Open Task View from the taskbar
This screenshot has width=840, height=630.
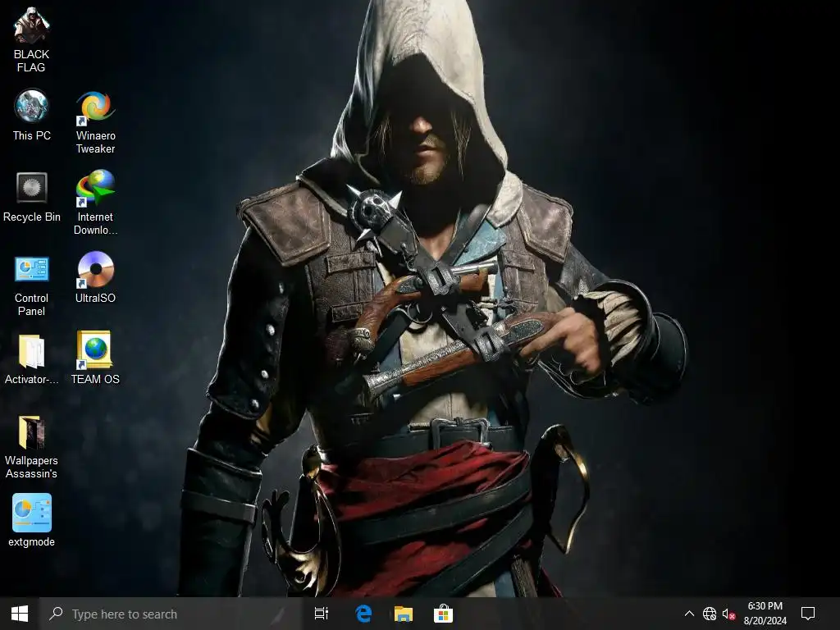coord(322,614)
